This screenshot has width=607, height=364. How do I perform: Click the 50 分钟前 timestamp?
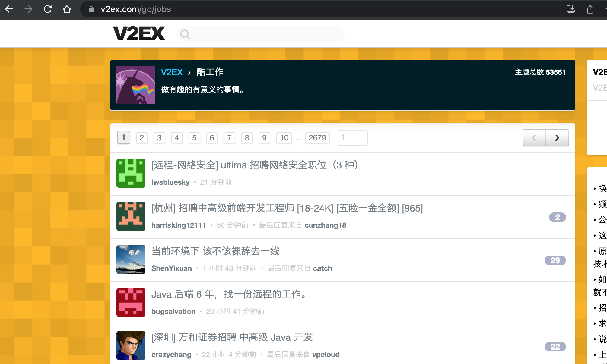(233, 225)
